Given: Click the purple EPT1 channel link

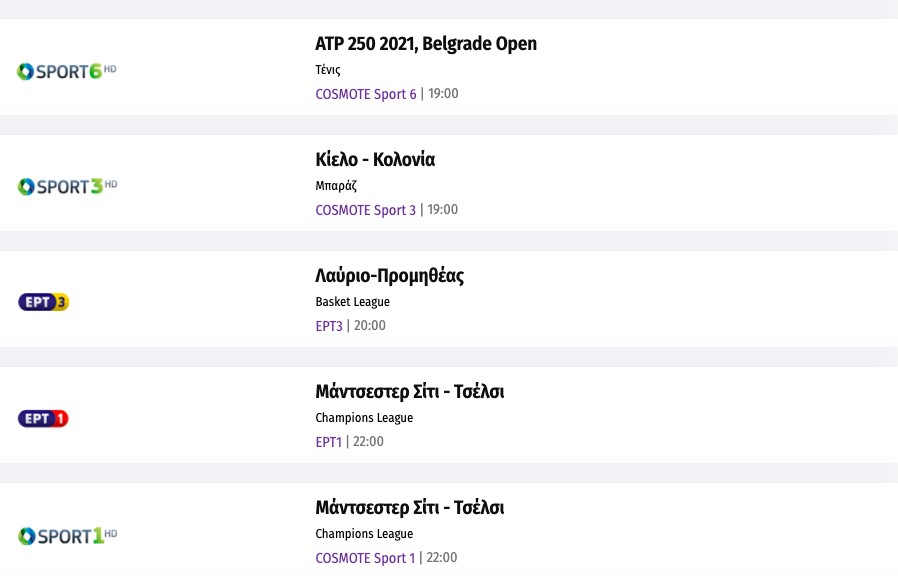Looking at the screenshot, I should click(x=329, y=442).
